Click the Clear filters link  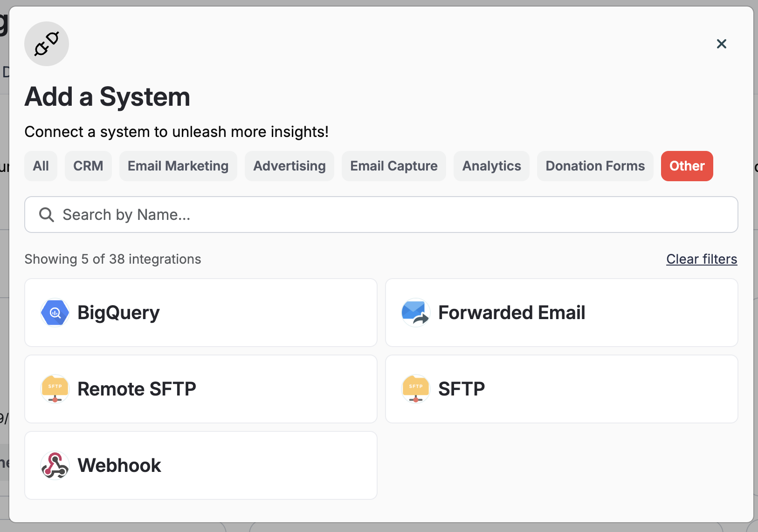(702, 259)
